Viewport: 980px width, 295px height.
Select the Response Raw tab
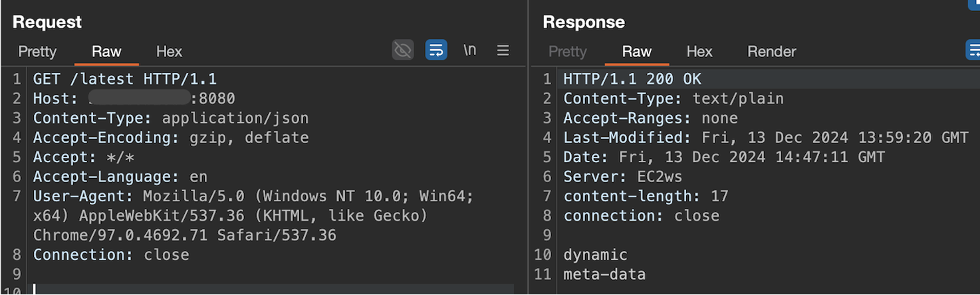click(637, 52)
